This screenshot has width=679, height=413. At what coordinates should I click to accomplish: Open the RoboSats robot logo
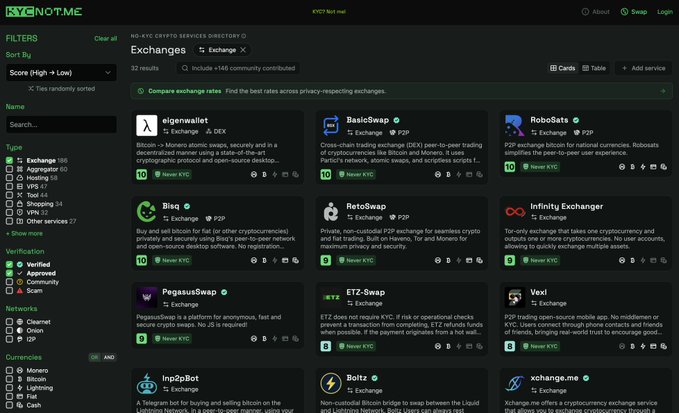pyautogui.click(x=514, y=126)
